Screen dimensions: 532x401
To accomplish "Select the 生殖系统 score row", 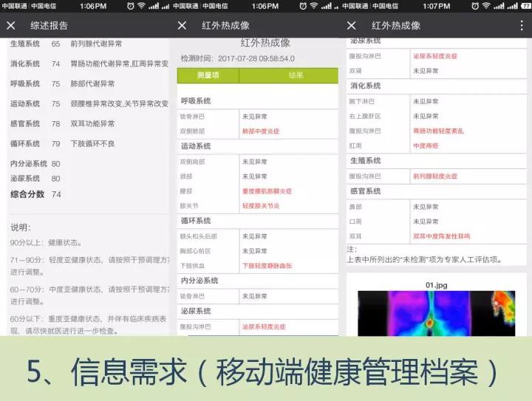I will tap(81, 44).
